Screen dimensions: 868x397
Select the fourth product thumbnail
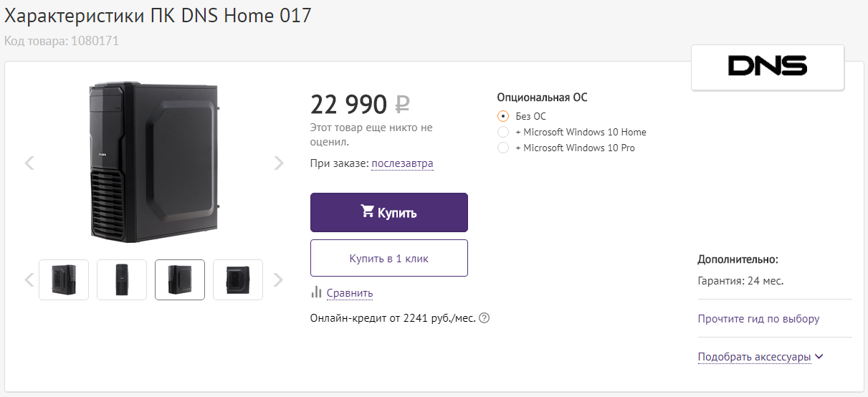coord(238,279)
